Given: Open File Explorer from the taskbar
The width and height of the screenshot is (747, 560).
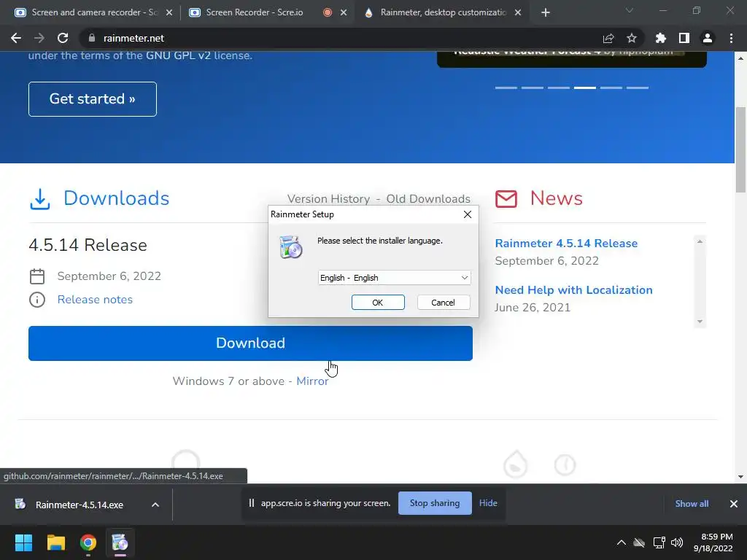Looking at the screenshot, I should [x=55, y=542].
